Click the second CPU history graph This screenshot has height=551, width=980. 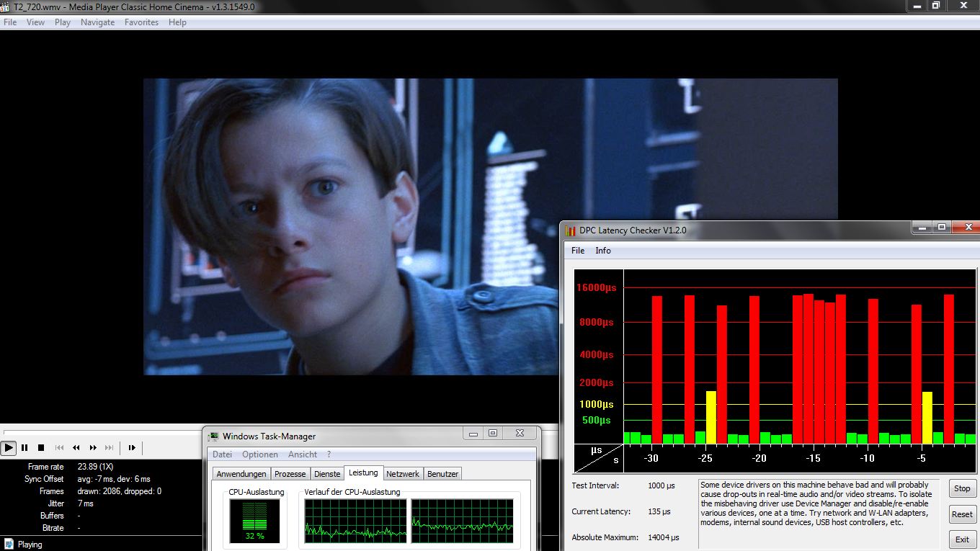click(x=462, y=521)
